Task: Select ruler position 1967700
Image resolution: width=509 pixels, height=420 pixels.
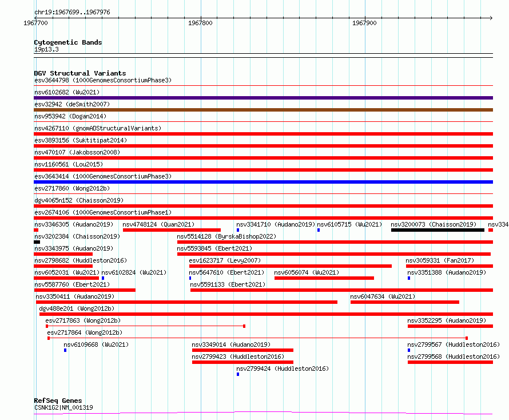Action: click(35, 23)
